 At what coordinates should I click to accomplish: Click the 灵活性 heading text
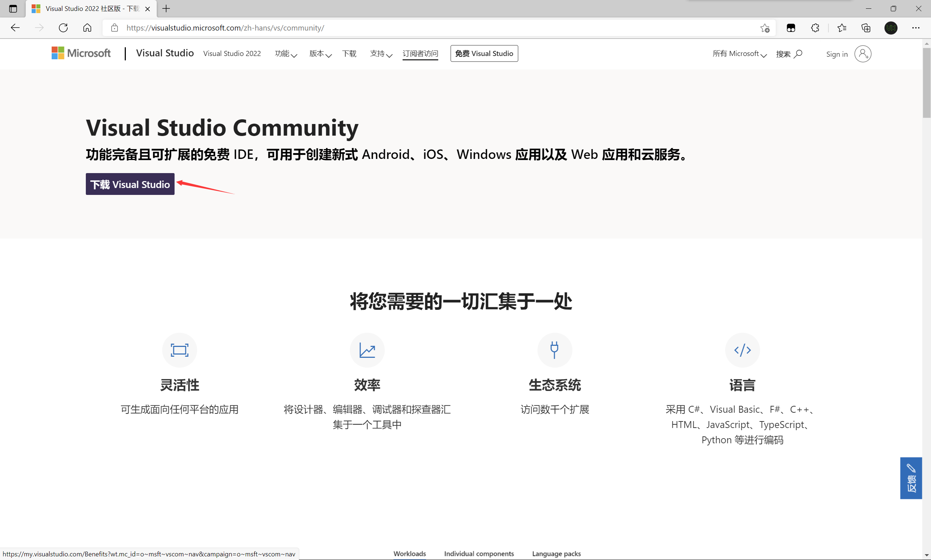coord(180,385)
